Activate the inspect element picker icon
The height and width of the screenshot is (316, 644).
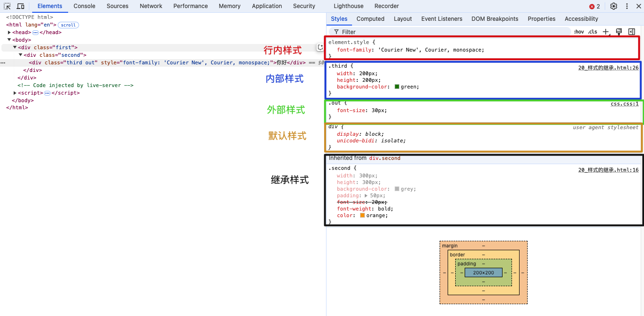[x=7, y=6]
